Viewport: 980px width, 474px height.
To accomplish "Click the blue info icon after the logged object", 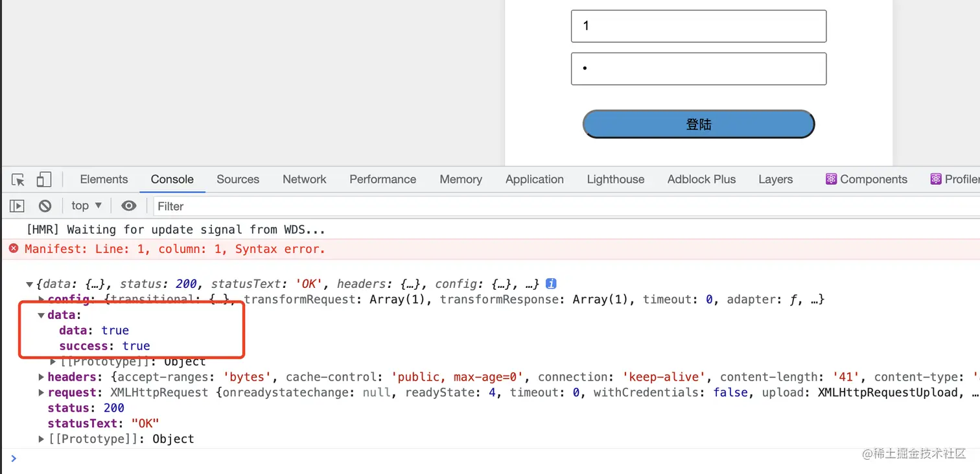I will (551, 283).
